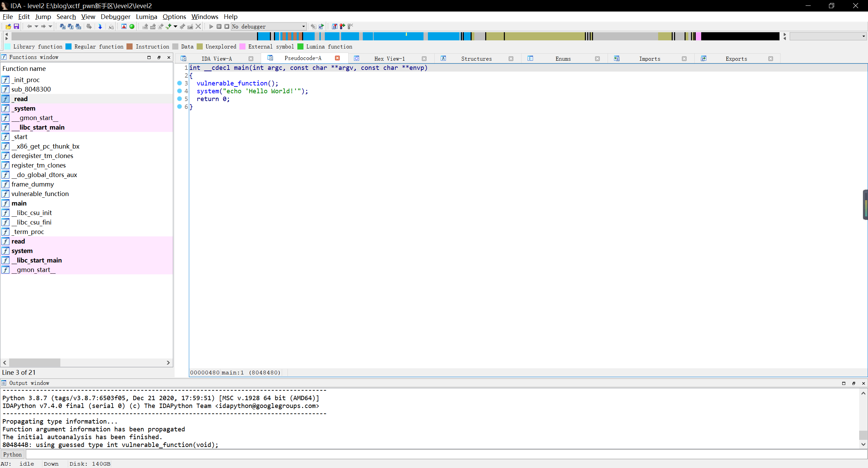Image resolution: width=868 pixels, height=468 pixels.
Task: Click the blue down-arrow jump icon
Action: 100,26
